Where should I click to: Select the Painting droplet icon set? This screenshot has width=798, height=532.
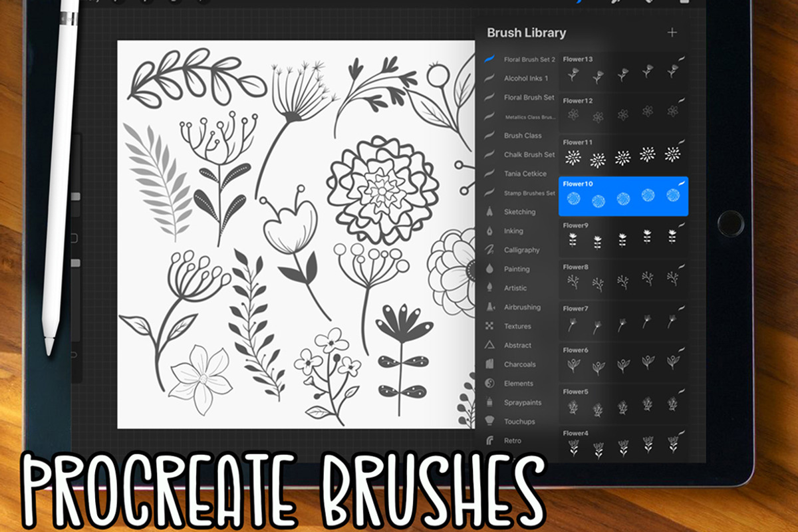[x=489, y=269]
